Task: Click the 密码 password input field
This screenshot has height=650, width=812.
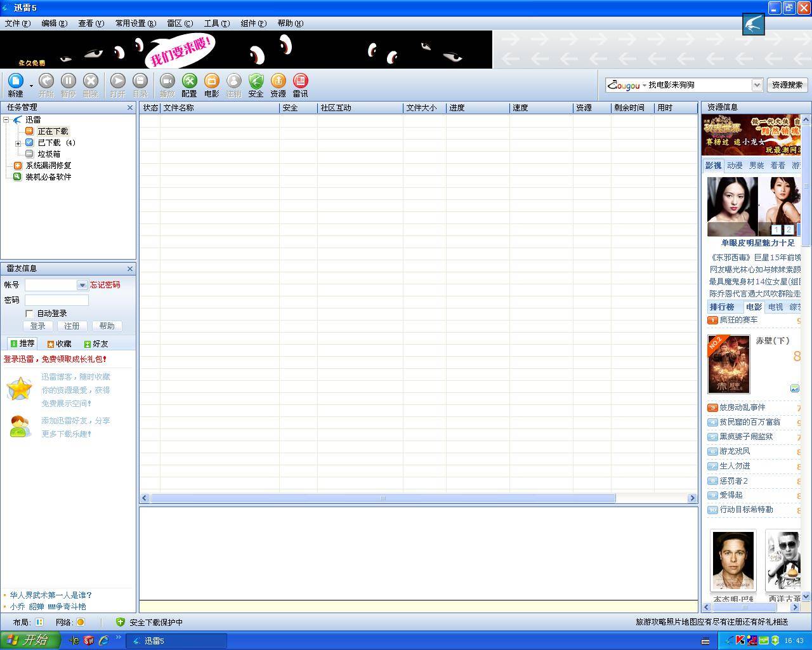Action: click(x=56, y=300)
